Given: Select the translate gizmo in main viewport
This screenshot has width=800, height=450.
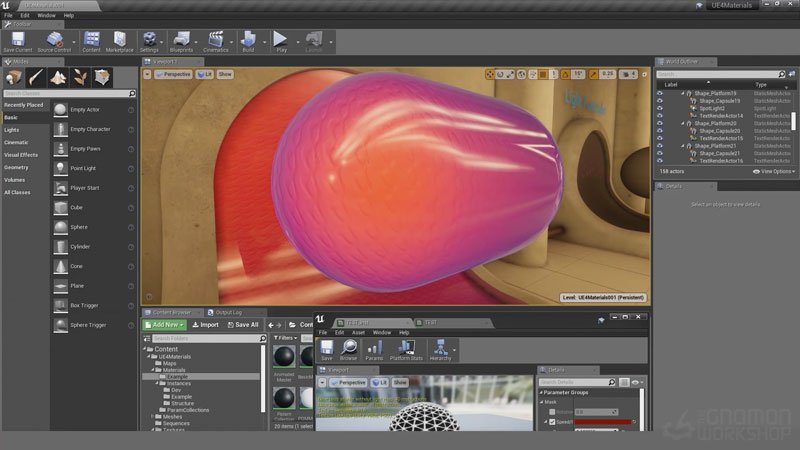Looking at the screenshot, I should click(490, 74).
